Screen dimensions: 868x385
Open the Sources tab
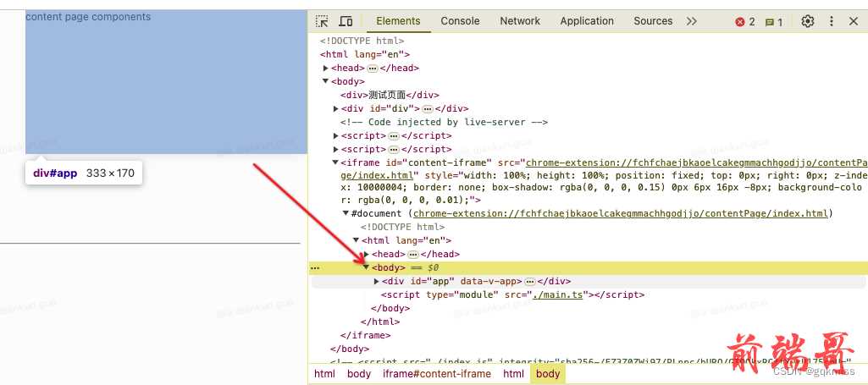tap(653, 21)
